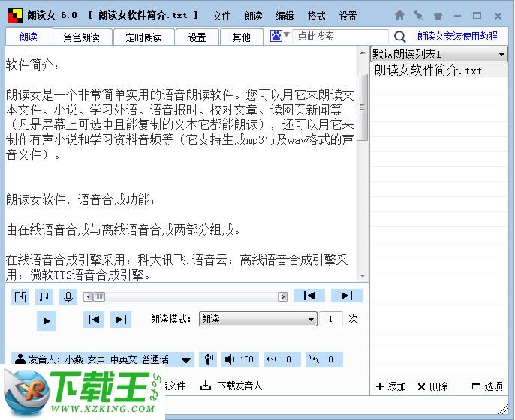Click the 软件简介： heading text
The width and height of the screenshot is (515, 420).
(x=33, y=65)
